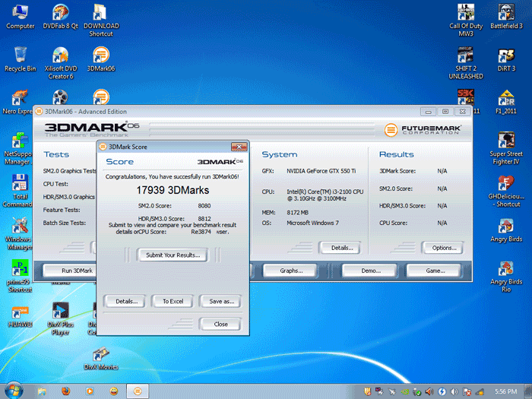This screenshot has width=532, height=399.
Task: Click the Microsoft Windows 7 OS text
Action: [312, 223]
